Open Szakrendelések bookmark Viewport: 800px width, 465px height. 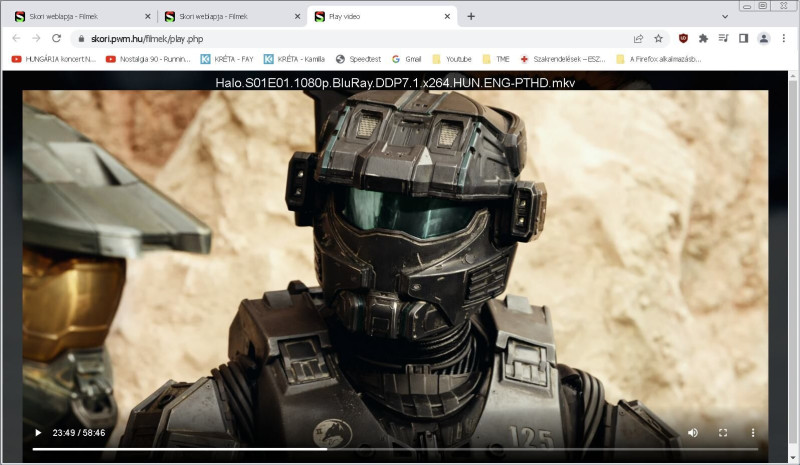(x=563, y=59)
